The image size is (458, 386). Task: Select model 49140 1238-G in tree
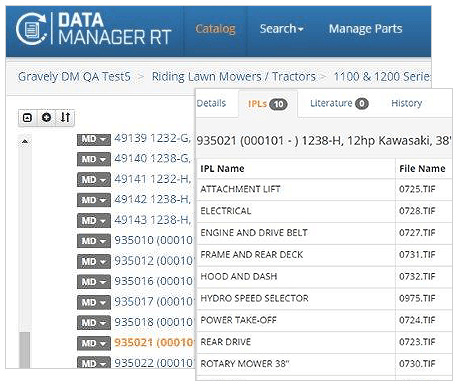[153, 158]
